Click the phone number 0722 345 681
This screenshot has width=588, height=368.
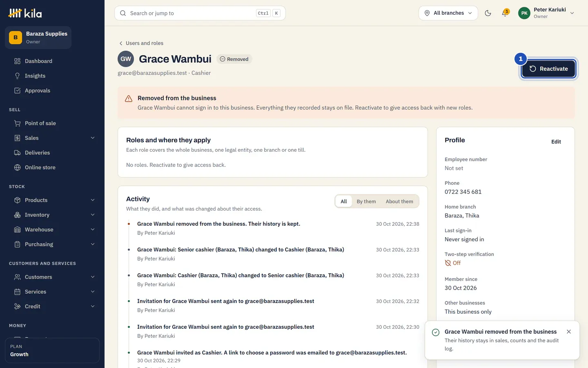463,192
